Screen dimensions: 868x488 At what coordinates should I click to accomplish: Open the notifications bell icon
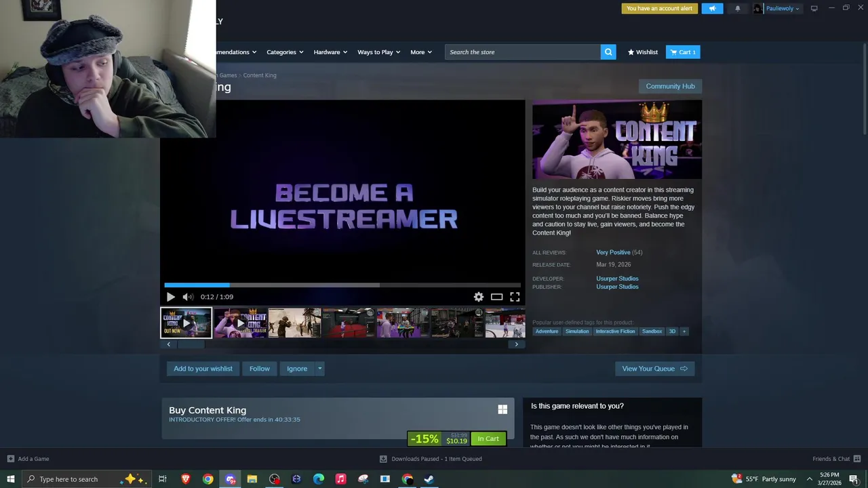(738, 8)
